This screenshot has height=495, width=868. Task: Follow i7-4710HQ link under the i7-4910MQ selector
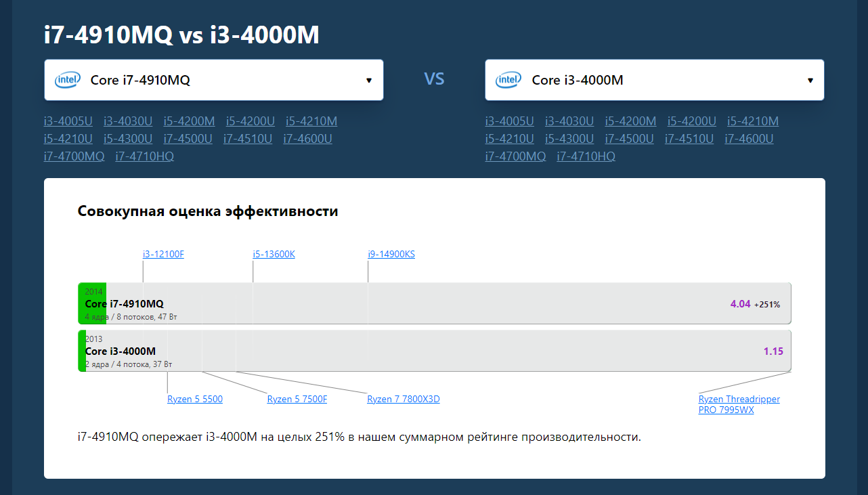[x=145, y=156]
